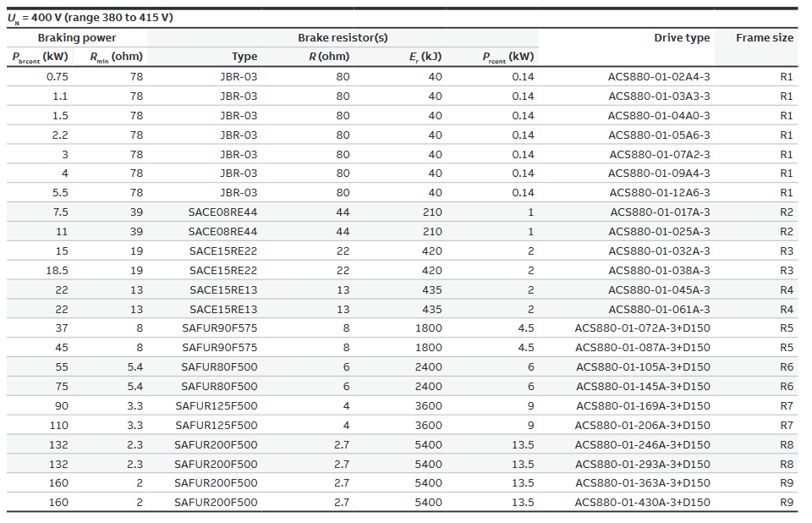Select the 'Prcont (kW)' column header
This screenshot has height=523, width=812.
coord(508,57)
